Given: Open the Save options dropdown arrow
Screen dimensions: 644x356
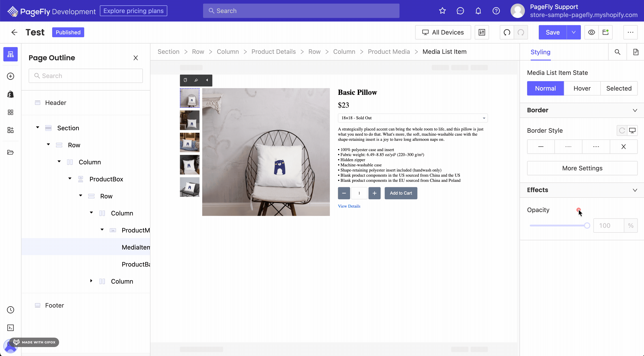Looking at the screenshot, I should click(x=573, y=32).
